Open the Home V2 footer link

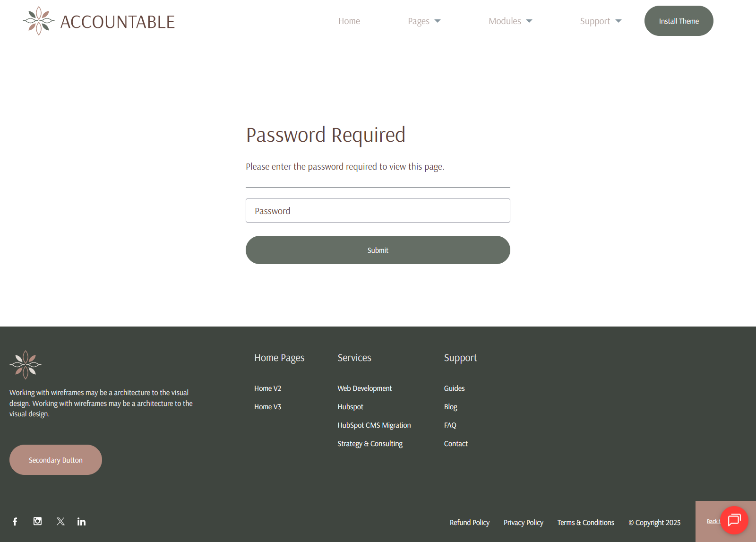pos(267,388)
